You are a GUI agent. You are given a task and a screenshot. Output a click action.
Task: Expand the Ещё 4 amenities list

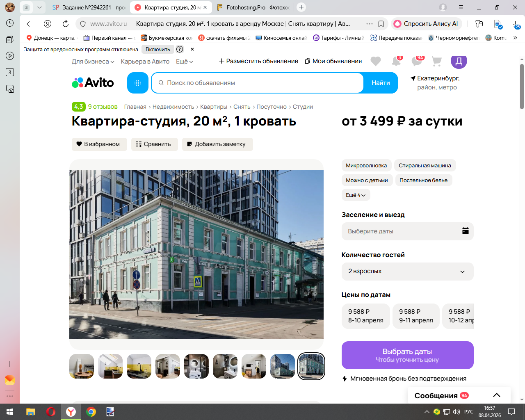pyautogui.click(x=356, y=195)
